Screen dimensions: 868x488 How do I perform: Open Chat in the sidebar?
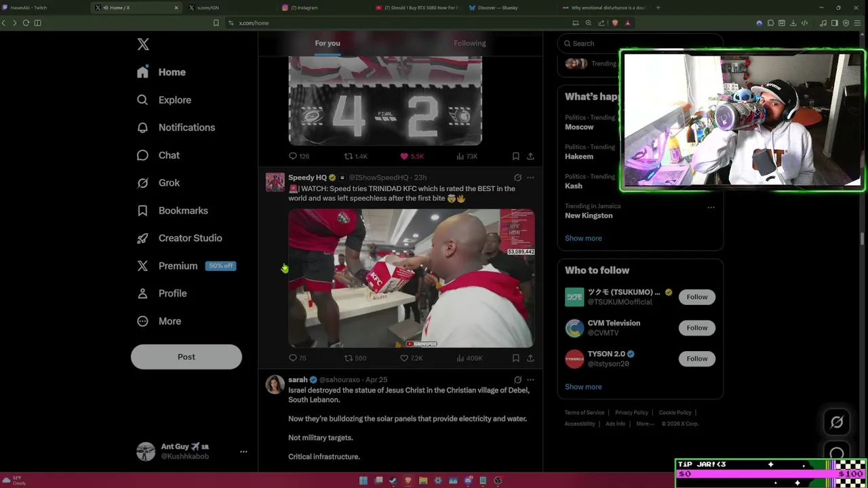(159, 155)
